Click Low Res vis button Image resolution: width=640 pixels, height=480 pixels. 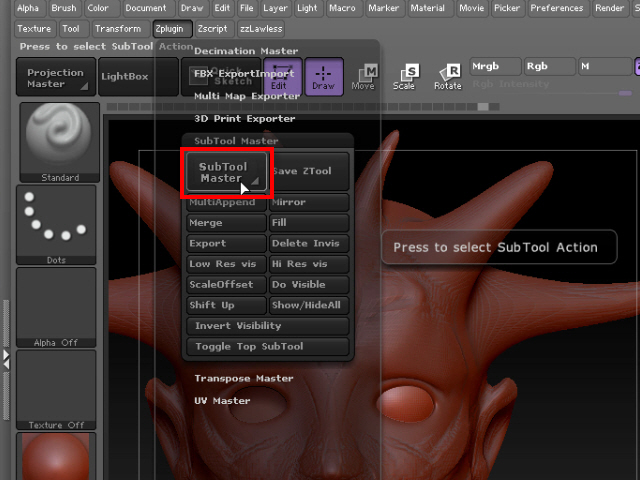(x=227, y=264)
